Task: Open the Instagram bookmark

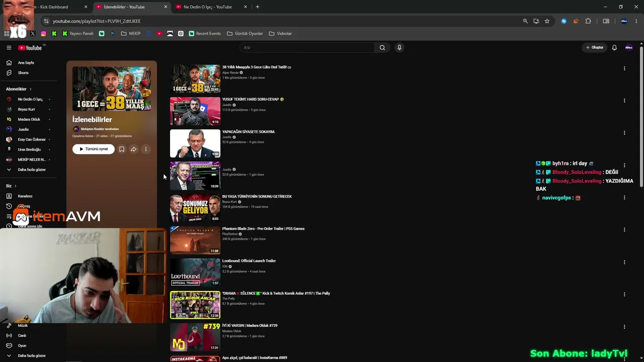Action: pos(44,34)
